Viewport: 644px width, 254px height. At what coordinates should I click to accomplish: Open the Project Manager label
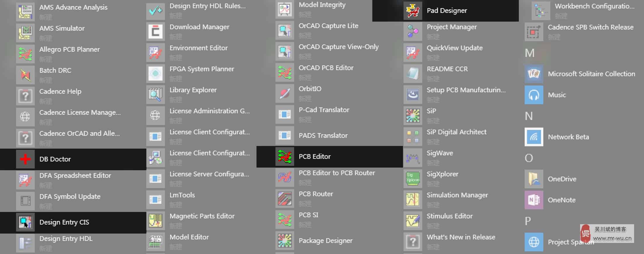tap(451, 27)
